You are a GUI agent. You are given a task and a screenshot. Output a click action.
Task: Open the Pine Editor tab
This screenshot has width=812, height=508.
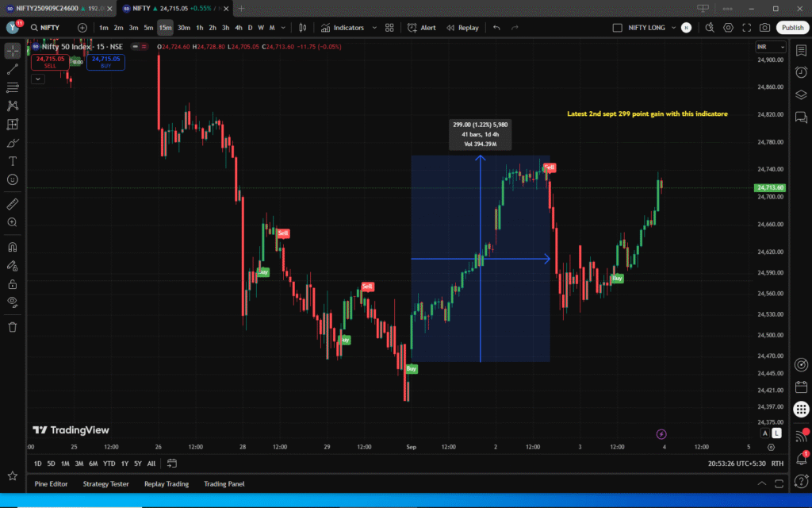pos(51,483)
